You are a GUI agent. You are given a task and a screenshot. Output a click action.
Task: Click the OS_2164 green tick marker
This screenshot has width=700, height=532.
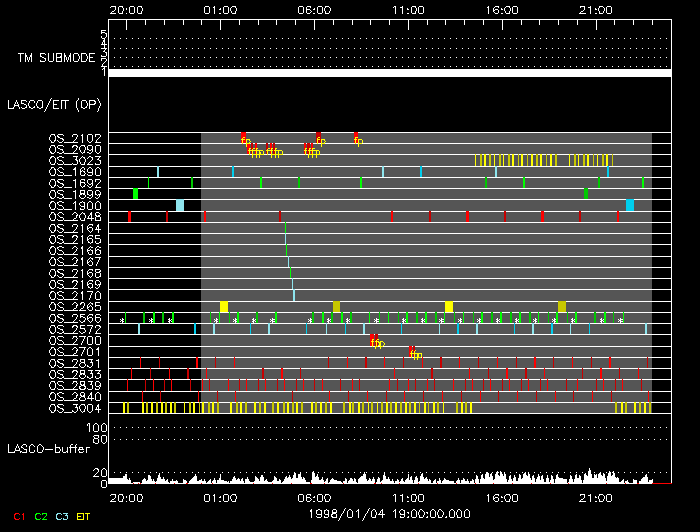pyautogui.click(x=285, y=228)
